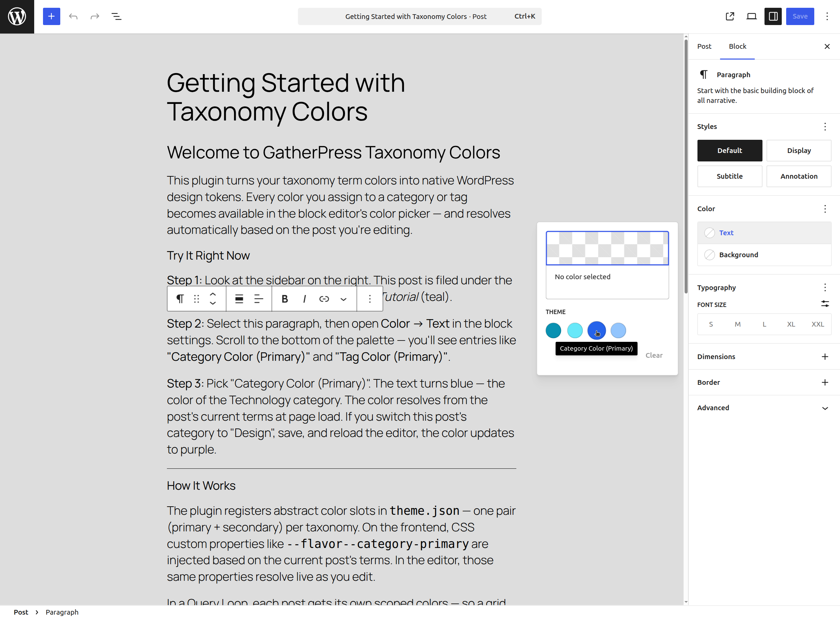Screen dimensions: 840x618
Task: Open the command palette title bar
Action: click(419, 17)
